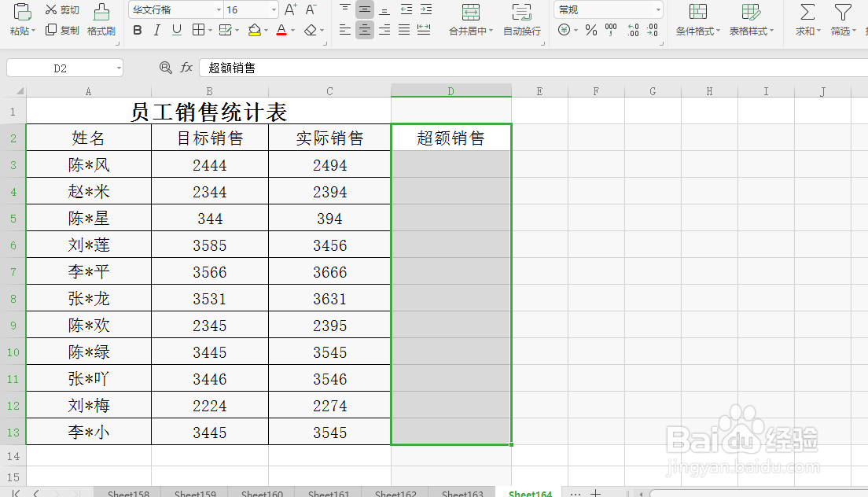Apply cell borders icon
This screenshot has height=497, width=868.
(198, 30)
